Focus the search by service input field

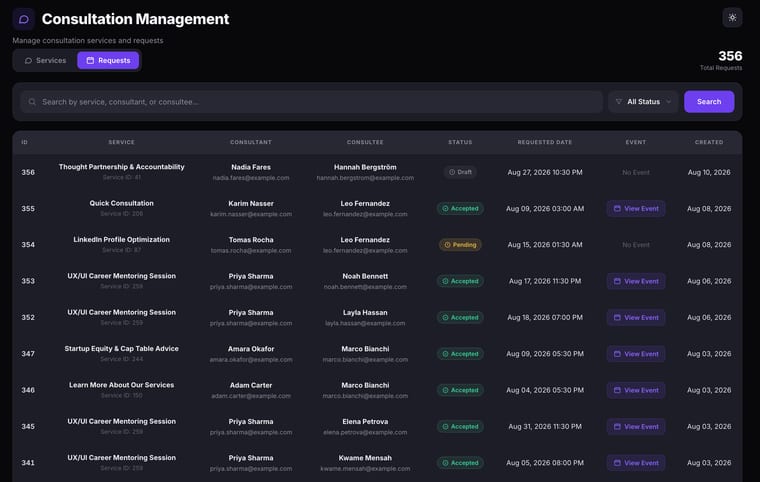click(x=312, y=102)
